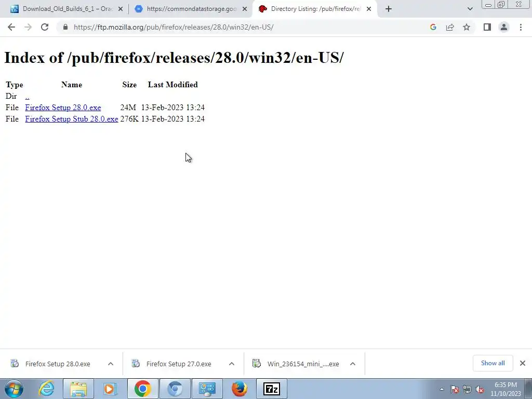Image resolution: width=532 pixels, height=399 pixels.
Task: Show hidden system tray icons
Action: 442,390
